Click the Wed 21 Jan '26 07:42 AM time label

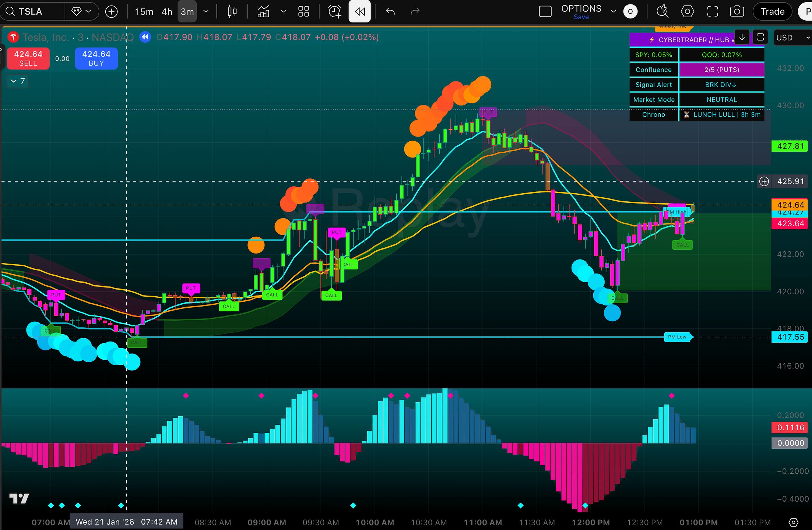[126, 522]
